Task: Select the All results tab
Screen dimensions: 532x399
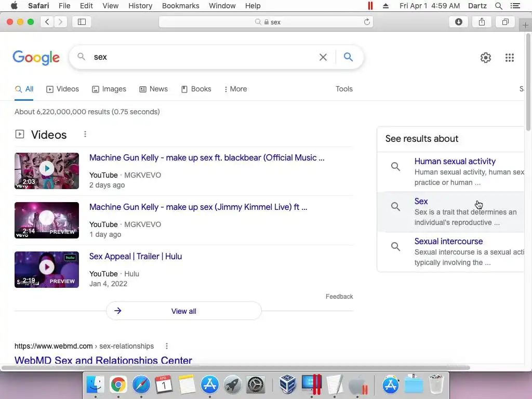Action: pyautogui.click(x=24, y=89)
